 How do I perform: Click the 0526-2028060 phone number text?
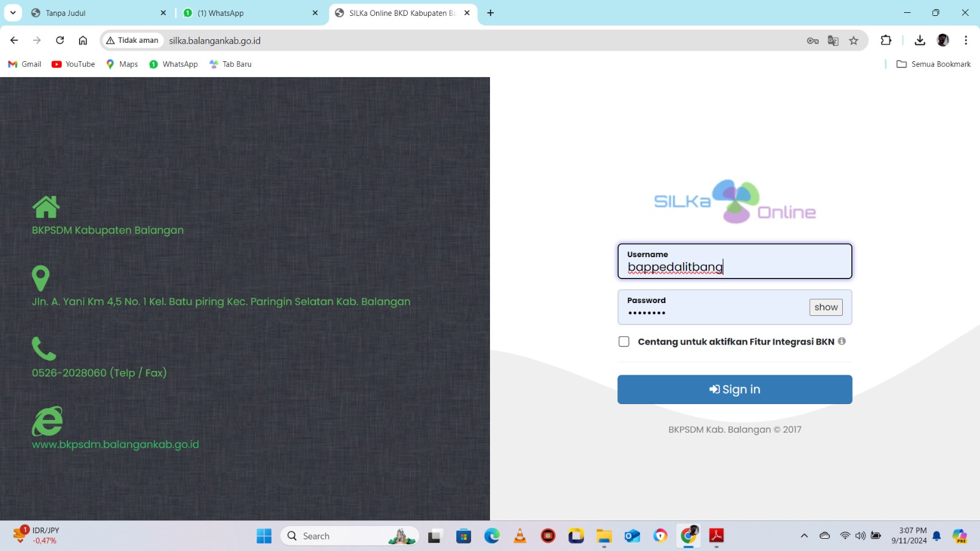(99, 373)
